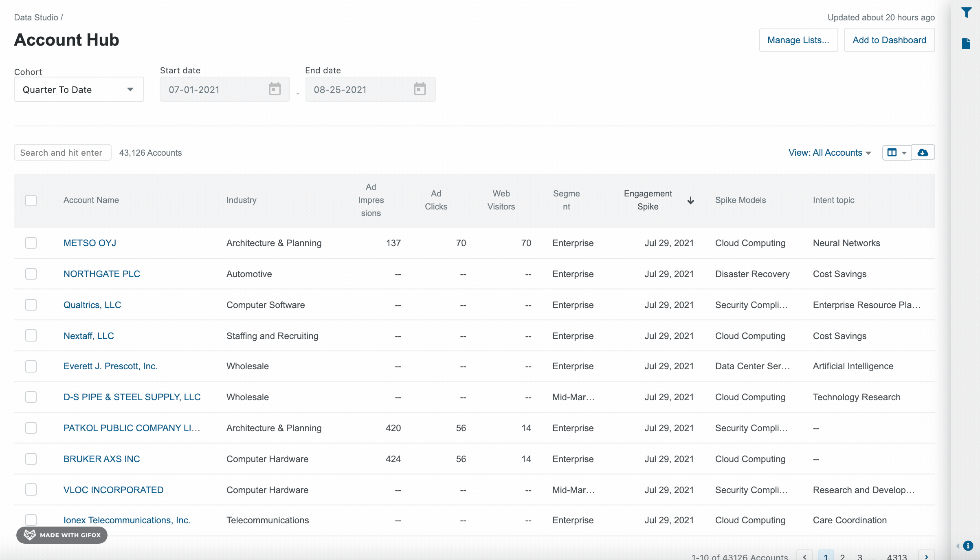Click Neural Networks intent topic cell
Viewport: 980px width, 560px height.
(846, 243)
